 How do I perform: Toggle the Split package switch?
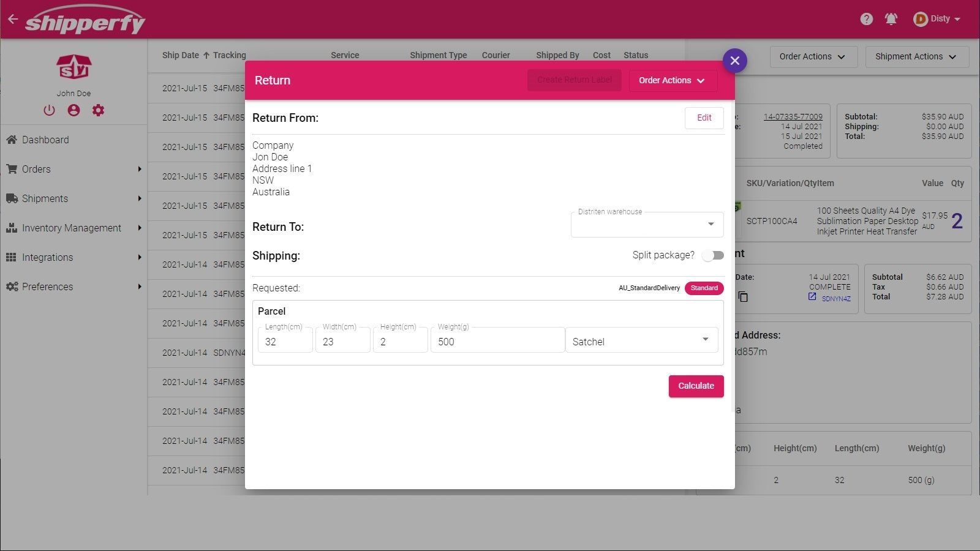713,255
